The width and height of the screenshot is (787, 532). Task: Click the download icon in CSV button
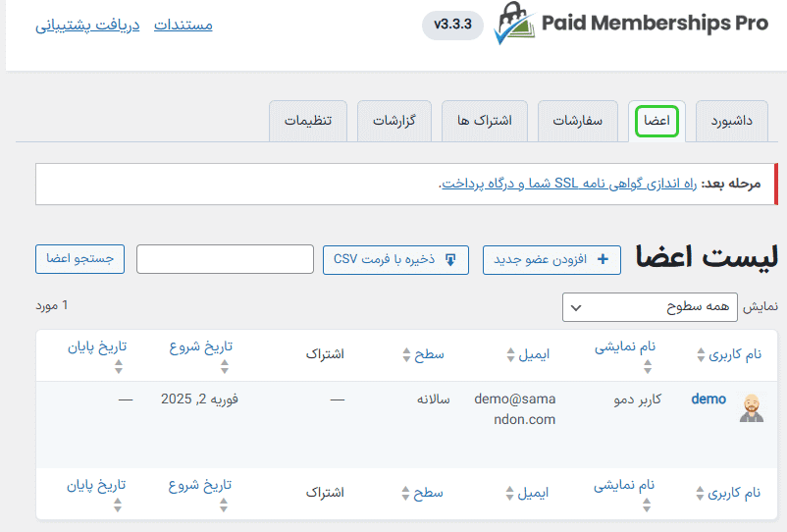click(450, 259)
